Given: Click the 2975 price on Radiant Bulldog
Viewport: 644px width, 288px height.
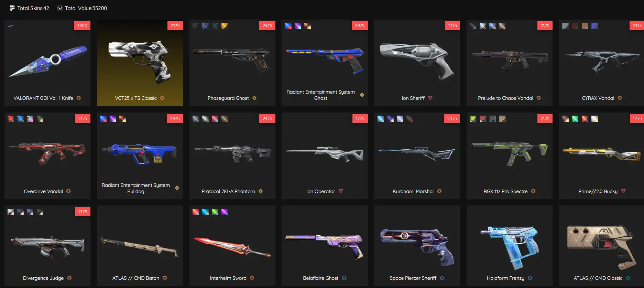Looking at the screenshot, I should (175, 118).
